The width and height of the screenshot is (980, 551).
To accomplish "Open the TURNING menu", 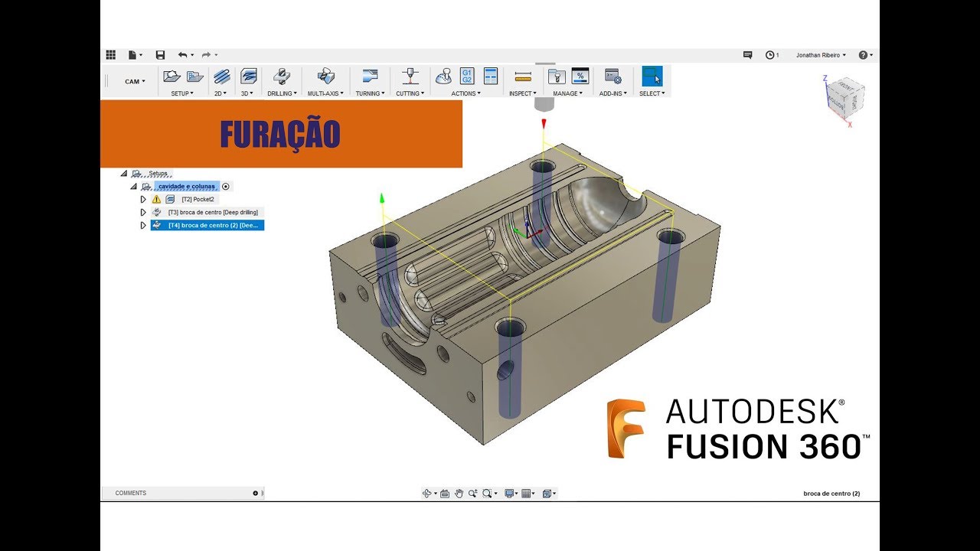I will (x=371, y=93).
